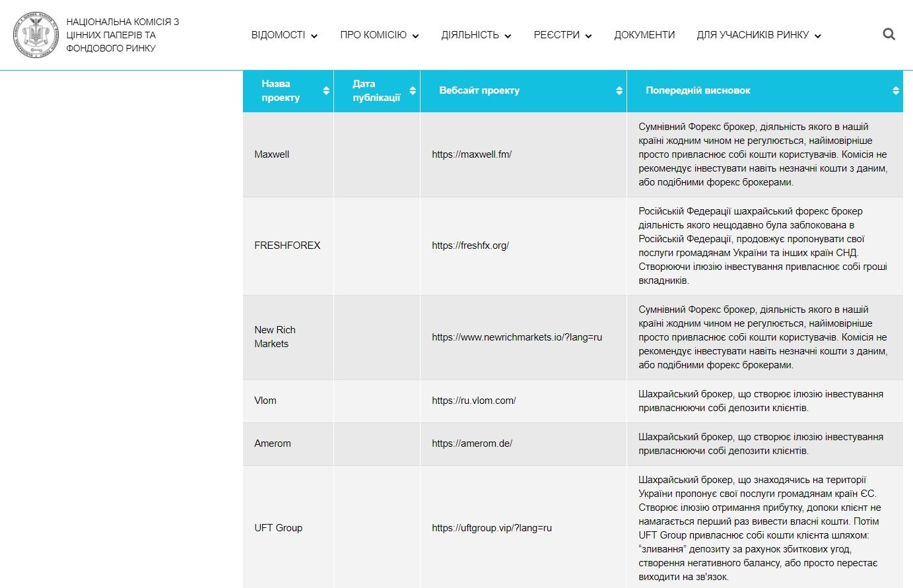Image resolution: width=913 pixels, height=588 pixels.
Task: Sort table by Назва проекту arrows
Action: tap(326, 90)
